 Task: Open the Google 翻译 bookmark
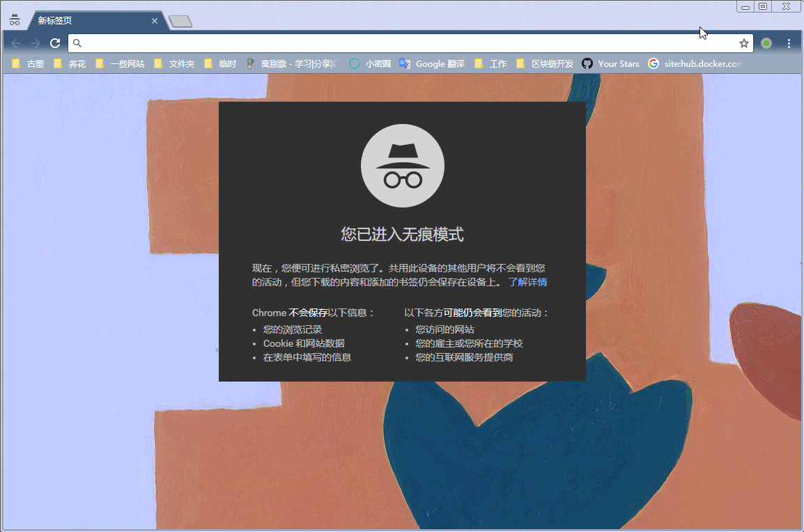pos(432,63)
